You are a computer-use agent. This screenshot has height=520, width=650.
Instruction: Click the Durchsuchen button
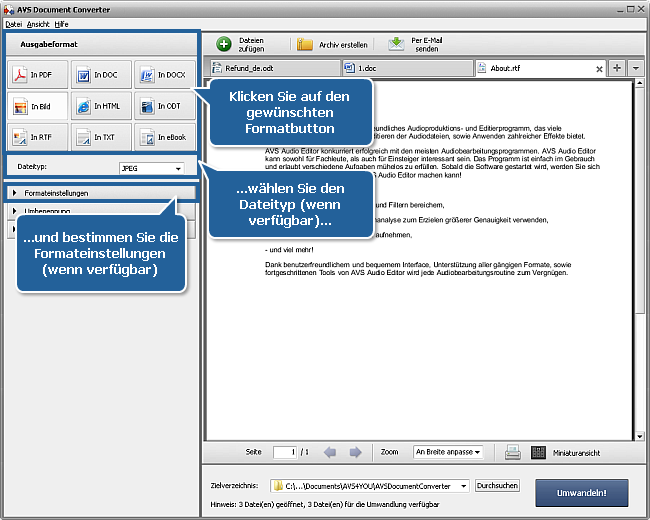coord(497,486)
